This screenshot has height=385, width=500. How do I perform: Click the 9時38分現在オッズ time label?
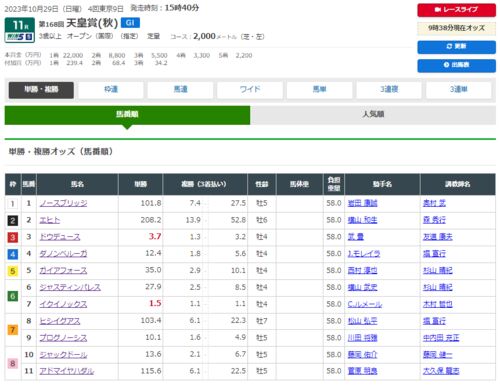point(456,28)
